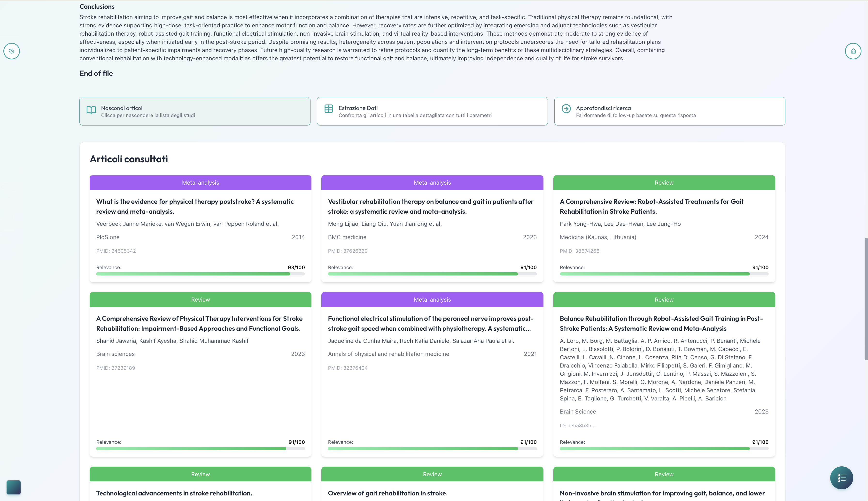Click the Review header of the Brain sciences card

tap(200, 299)
